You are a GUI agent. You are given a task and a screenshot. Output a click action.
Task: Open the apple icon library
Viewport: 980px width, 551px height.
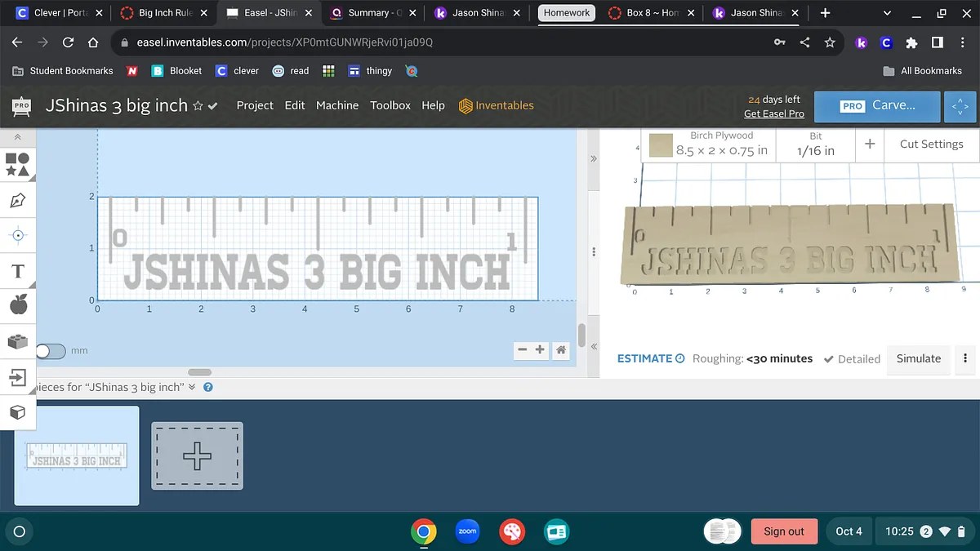point(18,305)
